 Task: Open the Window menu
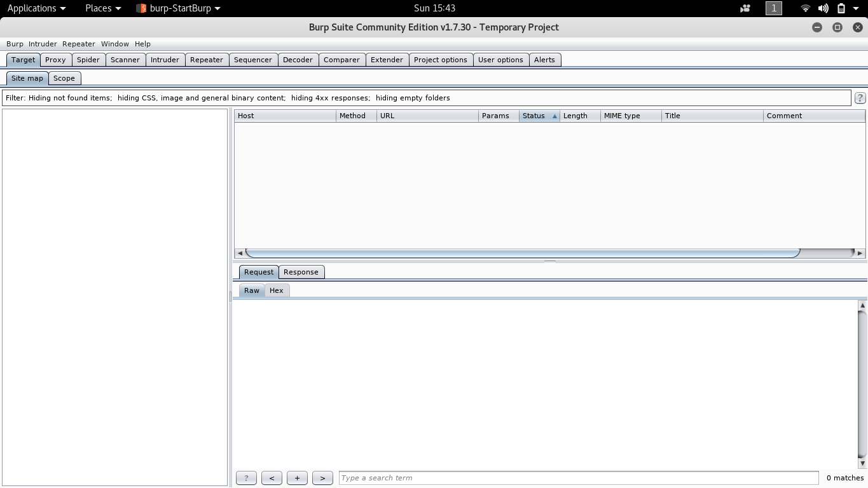(x=115, y=44)
